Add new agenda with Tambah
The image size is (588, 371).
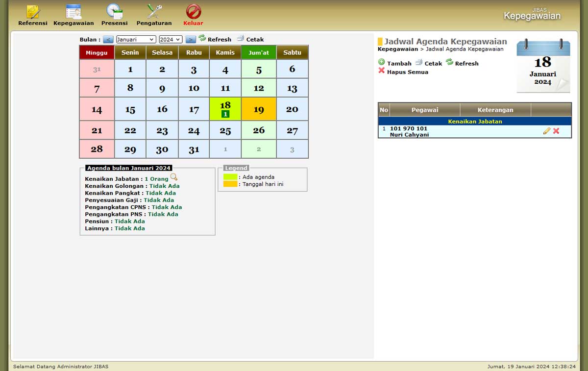click(395, 63)
